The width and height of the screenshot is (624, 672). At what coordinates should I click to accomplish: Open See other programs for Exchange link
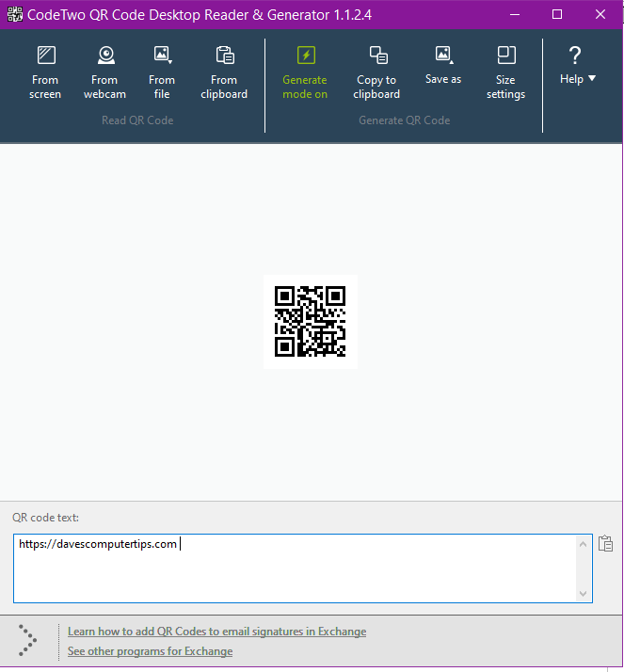point(150,651)
